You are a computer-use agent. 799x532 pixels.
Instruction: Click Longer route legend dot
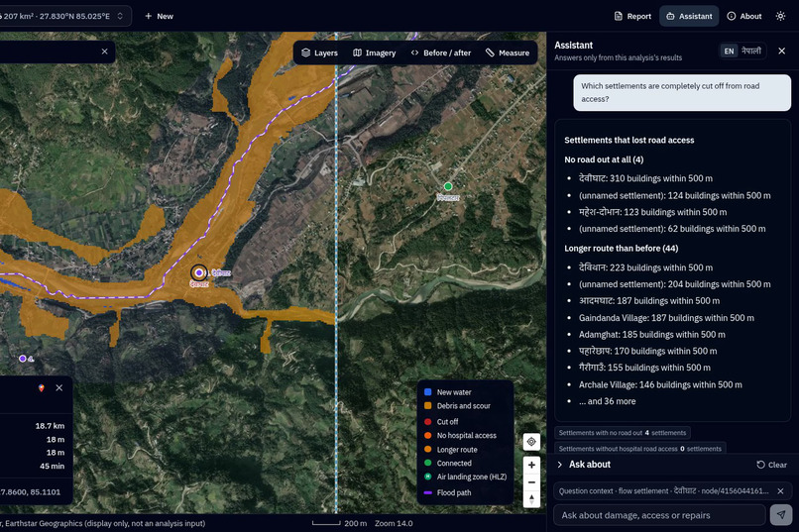click(428, 449)
